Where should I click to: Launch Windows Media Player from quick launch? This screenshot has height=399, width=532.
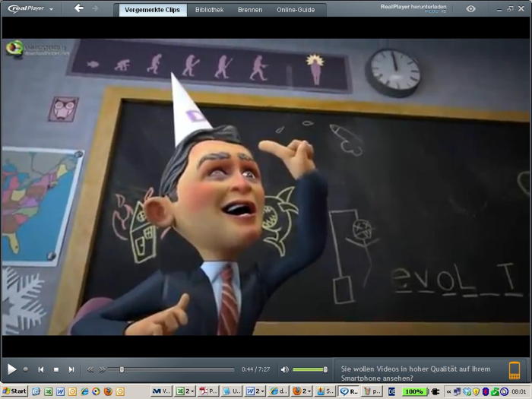96,391
